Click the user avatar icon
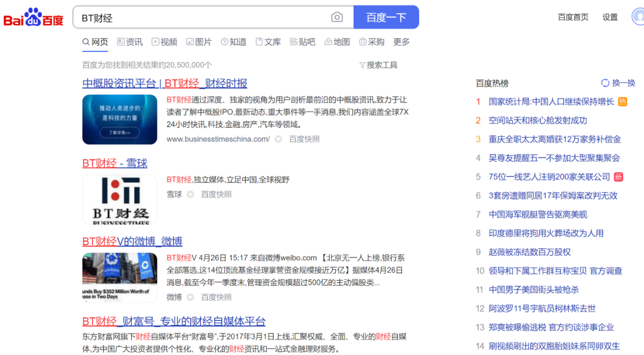The image size is (644, 355). (x=638, y=17)
